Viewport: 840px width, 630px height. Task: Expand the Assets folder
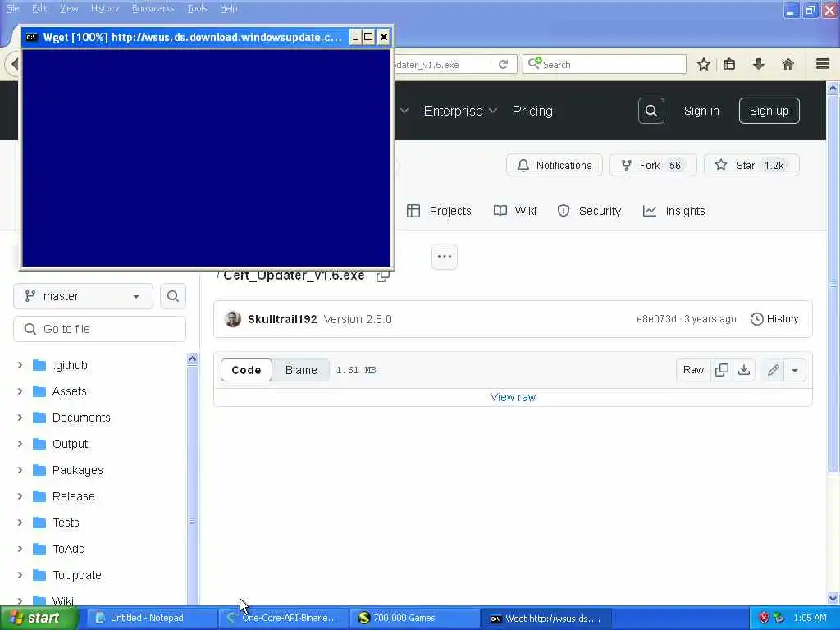click(x=20, y=391)
